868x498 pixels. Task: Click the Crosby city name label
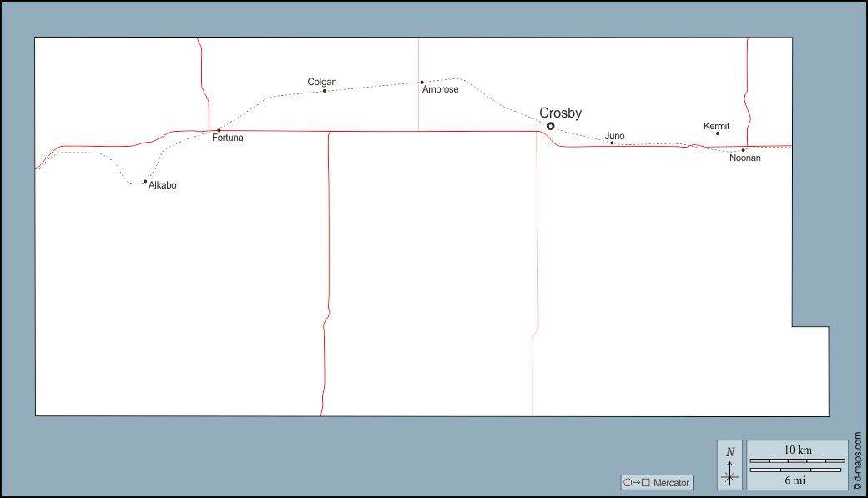click(560, 113)
